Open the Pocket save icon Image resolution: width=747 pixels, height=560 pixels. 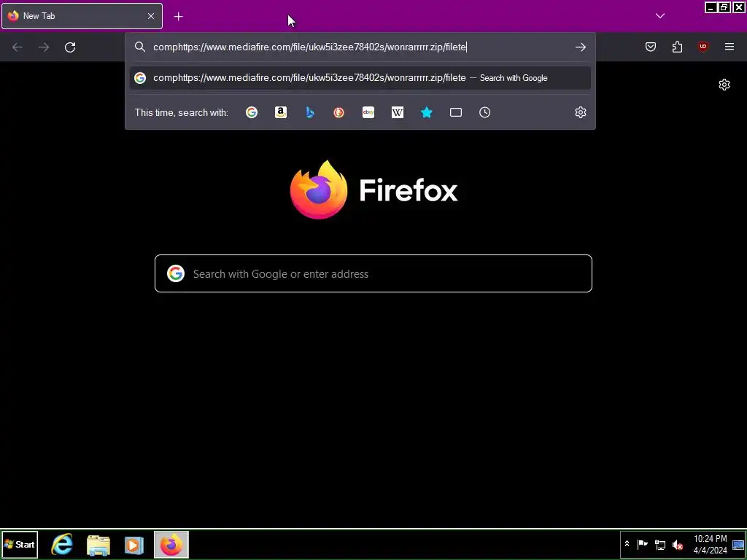pos(651,47)
